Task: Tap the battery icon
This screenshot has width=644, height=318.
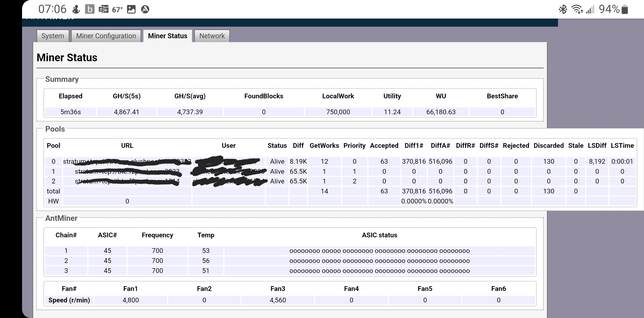Action: pyautogui.click(x=625, y=9)
